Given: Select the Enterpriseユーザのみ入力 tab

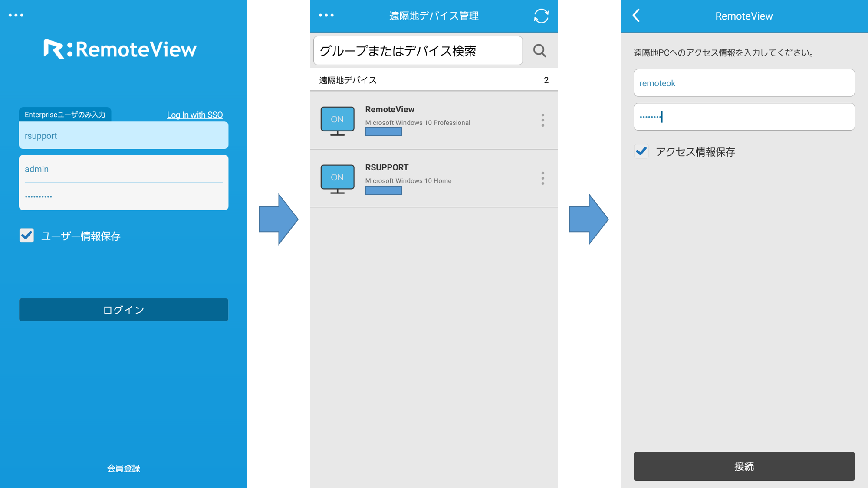Looking at the screenshot, I should pos(65,115).
